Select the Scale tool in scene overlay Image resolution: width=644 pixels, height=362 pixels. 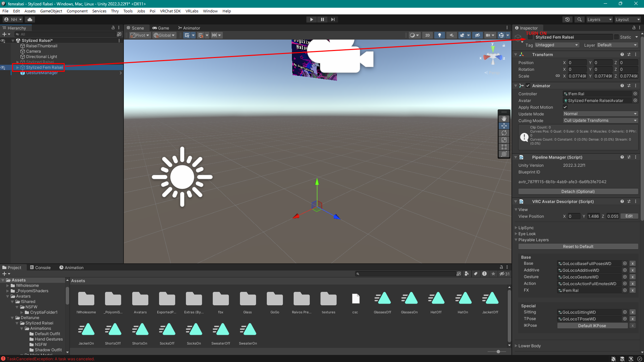pos(504,140)
